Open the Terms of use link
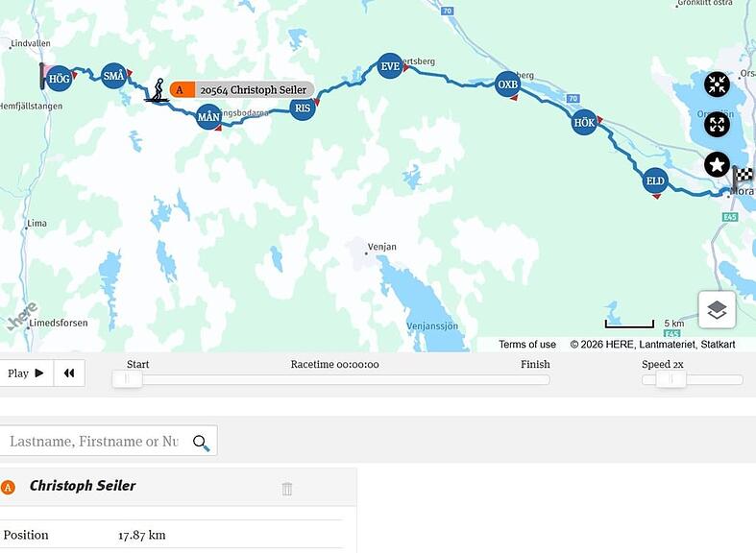756x553 pixels. tap(527, 345)
